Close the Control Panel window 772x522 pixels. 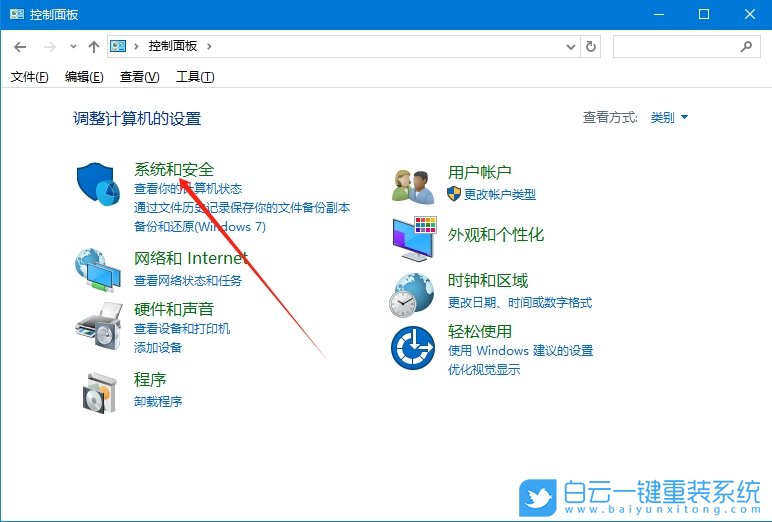(x=749, y=14)
